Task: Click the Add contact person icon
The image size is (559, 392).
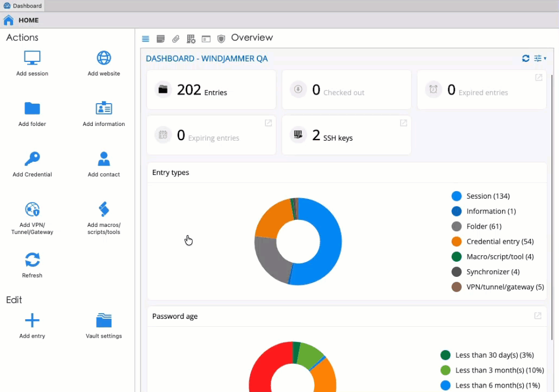Action: tap(104, 159)
